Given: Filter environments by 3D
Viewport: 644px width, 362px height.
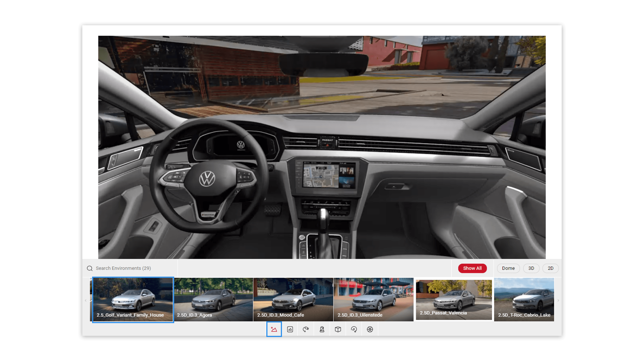Looking at the screenshot, I should (x=531, y=268).
